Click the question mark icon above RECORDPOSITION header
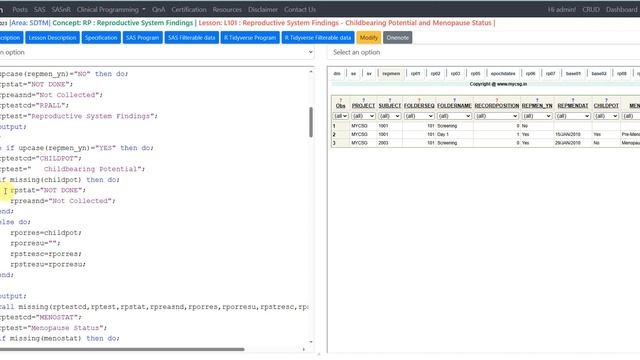Viewport: 640px width, 360px height. (497, 100)
